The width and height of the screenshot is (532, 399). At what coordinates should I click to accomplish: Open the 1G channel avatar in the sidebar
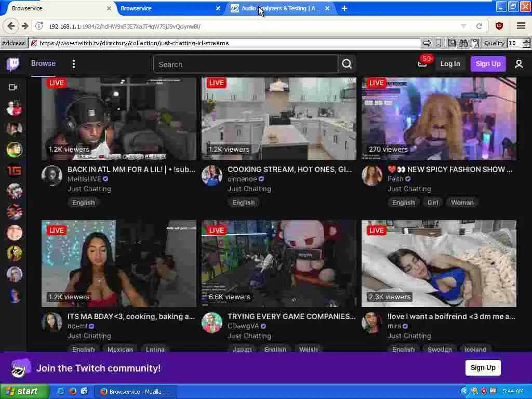coord(14,170)
